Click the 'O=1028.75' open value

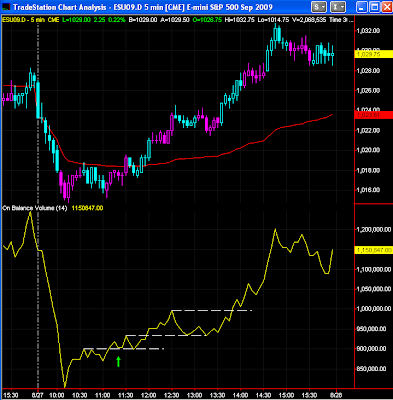(x=207, y=20)
